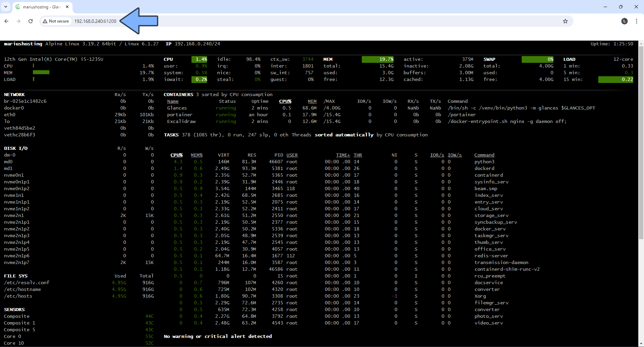Open the Chrome profile avatar
Image resolution: width=644 pixels, height=347 pixels.
pyautogui.click(x=625, y=21)
